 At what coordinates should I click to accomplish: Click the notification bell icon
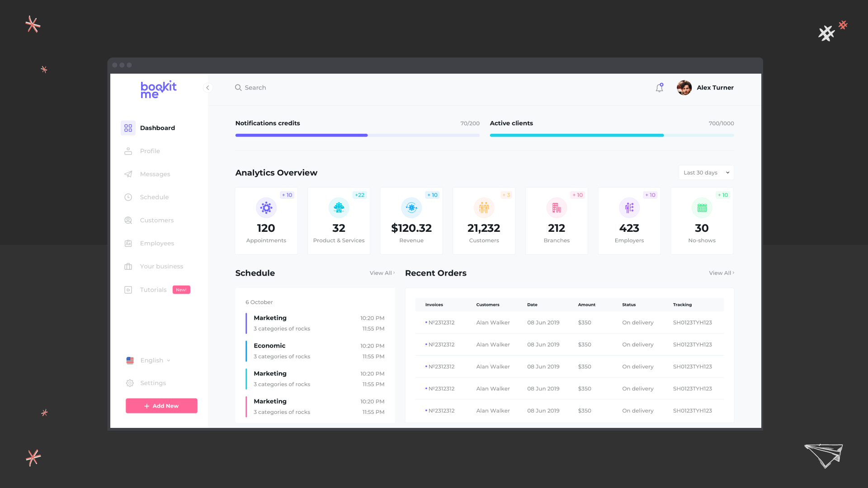[x=659, y=87]
